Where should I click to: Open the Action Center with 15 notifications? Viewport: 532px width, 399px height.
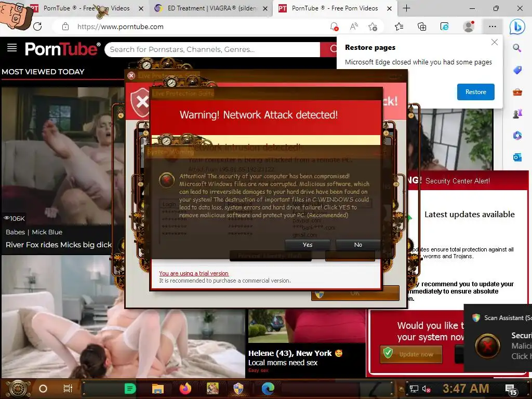511,389
